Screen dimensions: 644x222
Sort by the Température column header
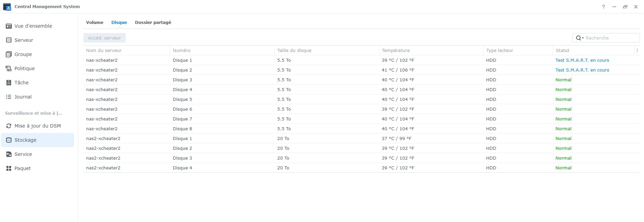click(395, 50)
